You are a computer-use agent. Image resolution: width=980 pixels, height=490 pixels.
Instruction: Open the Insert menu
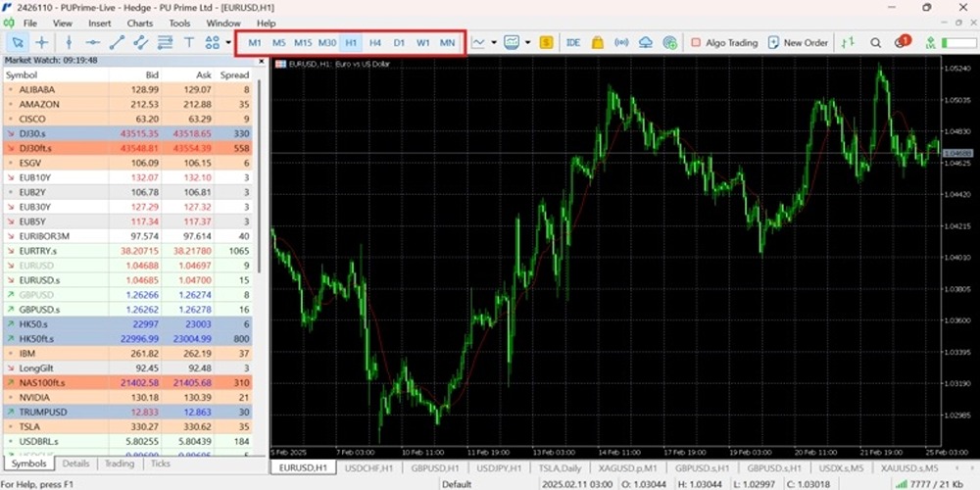pos(99,24)
